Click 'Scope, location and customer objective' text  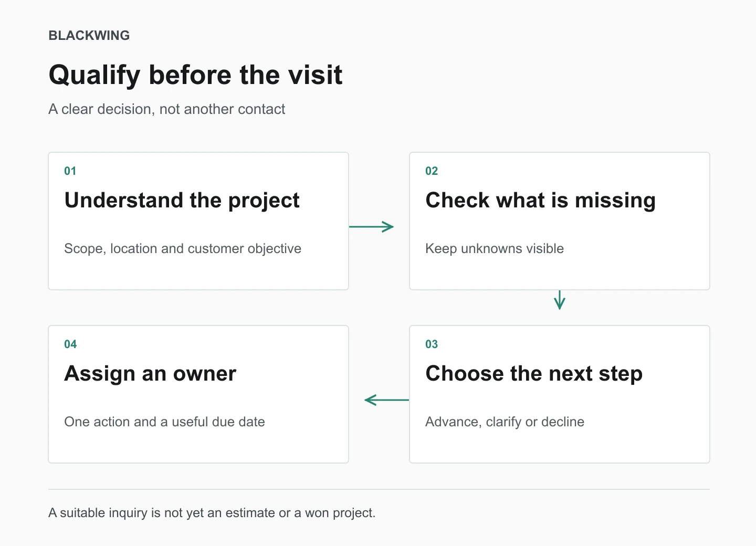(x=183, y=248)
